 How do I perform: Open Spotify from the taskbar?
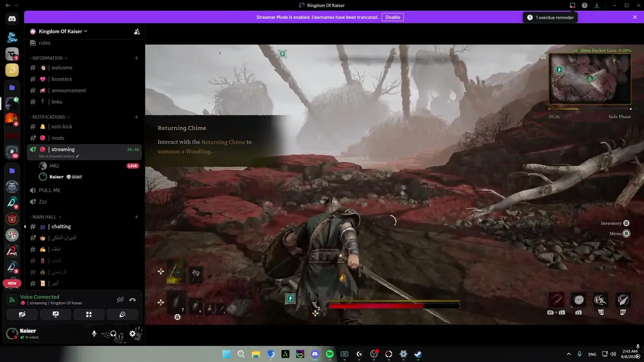pos(330,354)
